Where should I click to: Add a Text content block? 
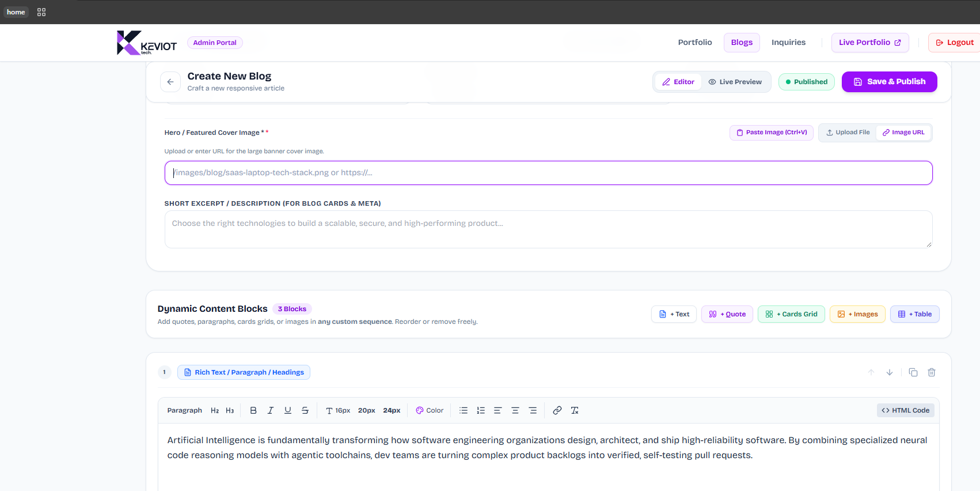point(674,314)
